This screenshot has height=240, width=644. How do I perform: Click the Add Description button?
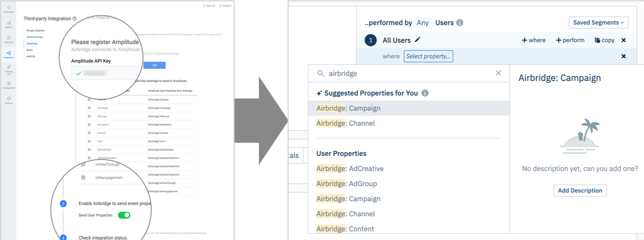click(580, 190)
